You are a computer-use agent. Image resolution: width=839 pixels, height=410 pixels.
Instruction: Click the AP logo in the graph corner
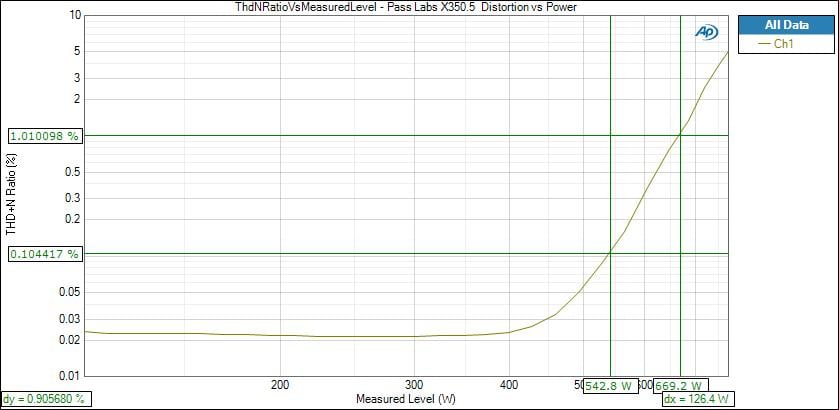706,32
